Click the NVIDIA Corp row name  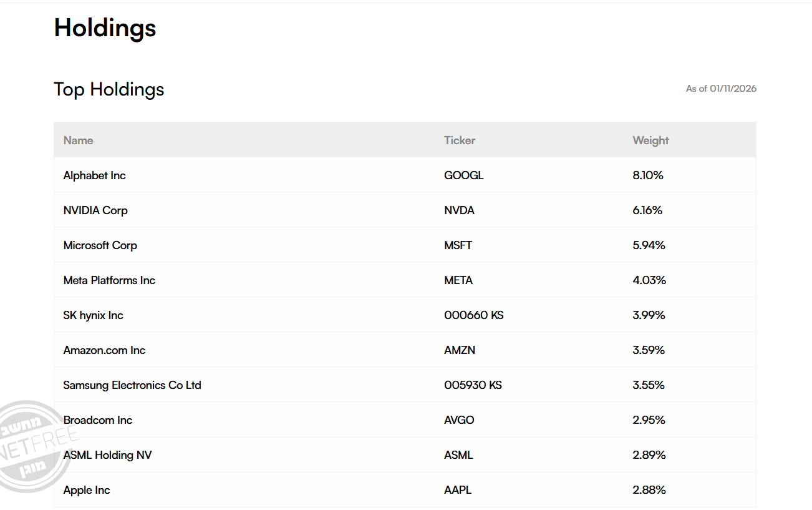click(95, 210)
